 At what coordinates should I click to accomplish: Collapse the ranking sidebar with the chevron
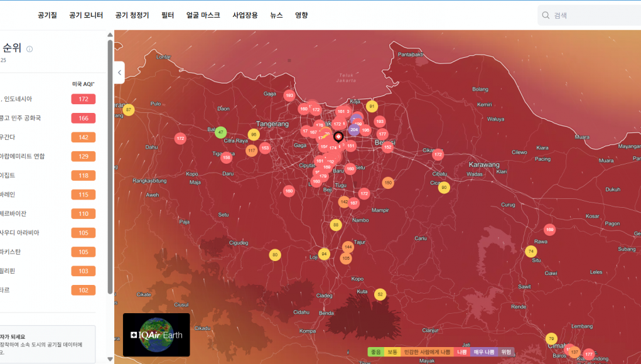click(x=119, y=73)
